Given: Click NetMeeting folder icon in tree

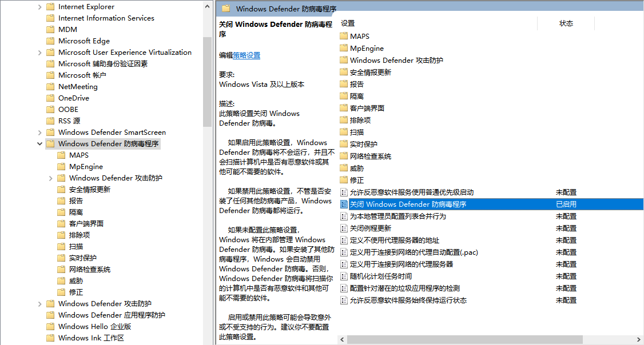Looking at the screenshot, I should (50, 87).
